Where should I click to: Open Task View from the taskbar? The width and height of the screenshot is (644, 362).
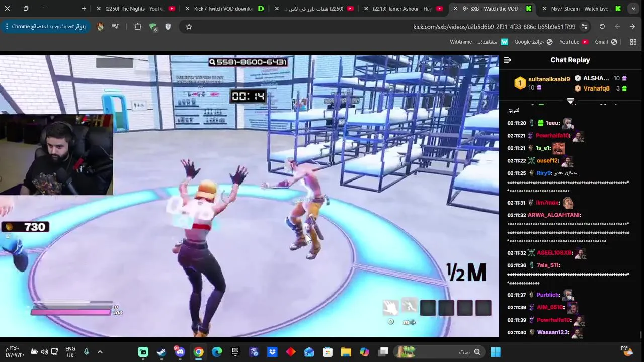383,352
